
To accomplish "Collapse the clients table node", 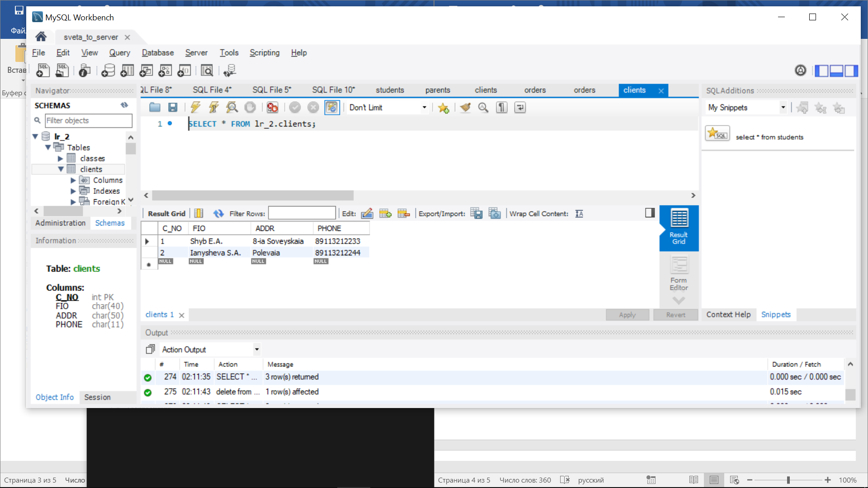I will [x=61, y=169].
